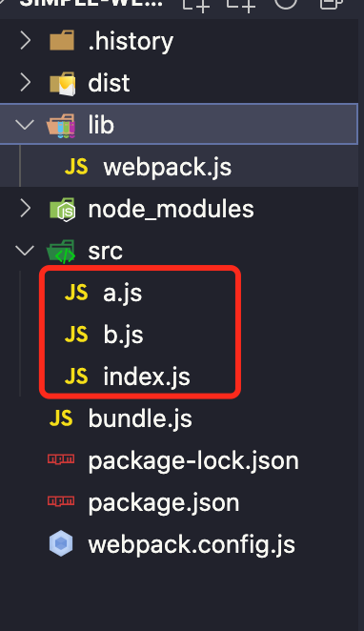This screenshot has height=631, width=364.
Task: Click the lib library folder icon
Action: 61,126
